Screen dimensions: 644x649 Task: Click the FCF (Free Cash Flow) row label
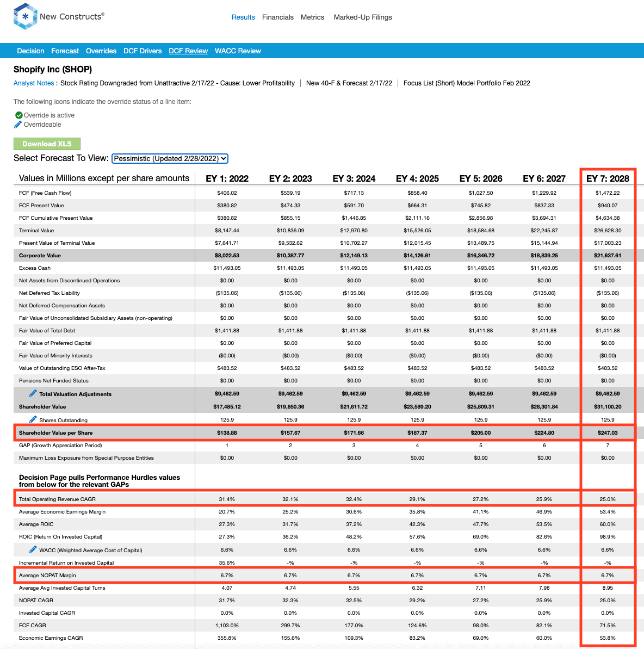[x=45, y=193]
